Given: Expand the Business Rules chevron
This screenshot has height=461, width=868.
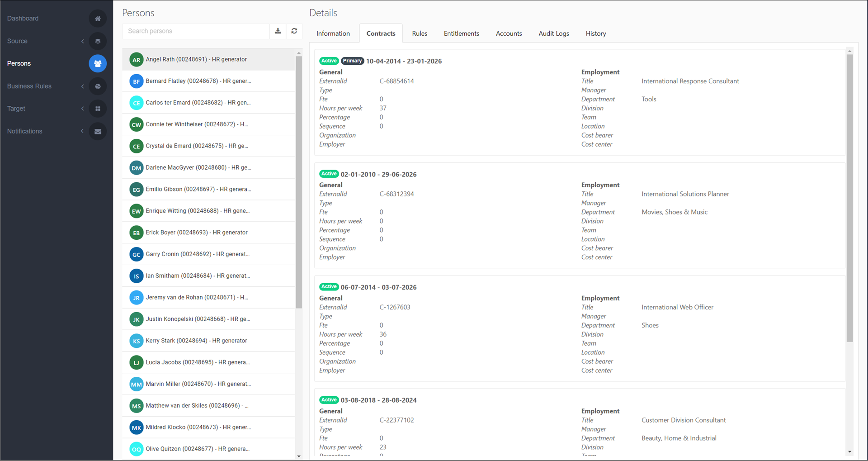Looking at the screenshot, I should [x=82, y=86].
